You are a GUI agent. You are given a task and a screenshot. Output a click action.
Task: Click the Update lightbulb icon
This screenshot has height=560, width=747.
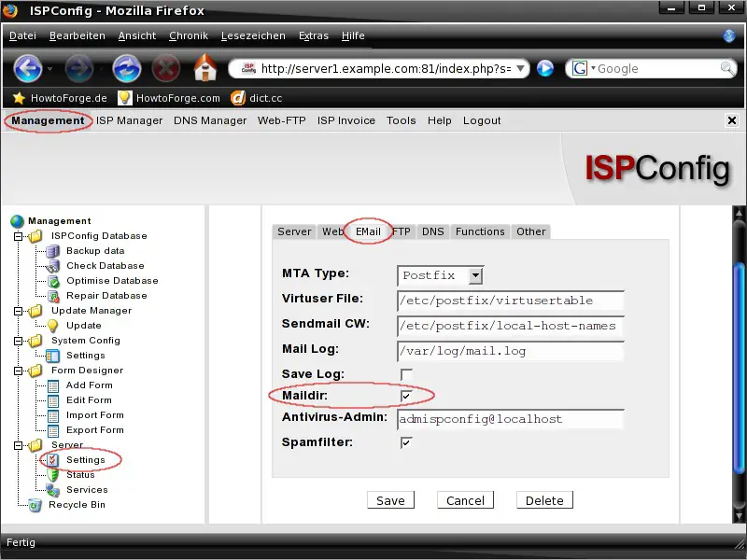pos(53,326)
